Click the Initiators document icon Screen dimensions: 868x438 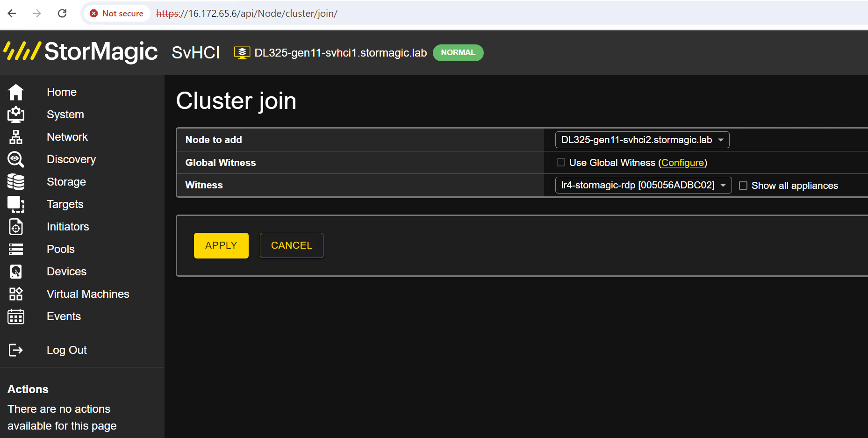[x=16, y=227]
